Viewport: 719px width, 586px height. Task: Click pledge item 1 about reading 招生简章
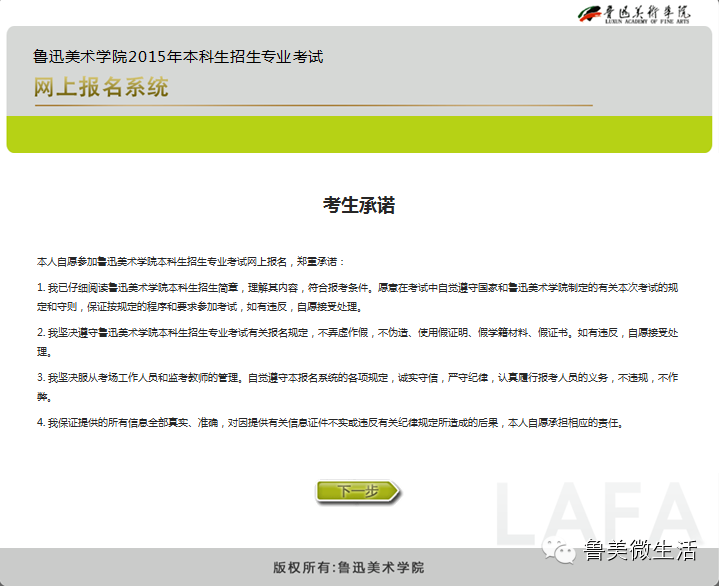pos(357,297)
